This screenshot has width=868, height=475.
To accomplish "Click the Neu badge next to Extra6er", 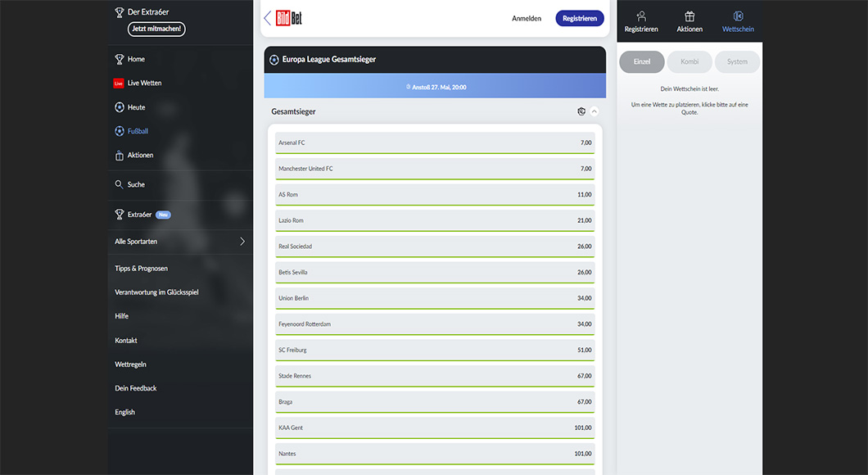I will point(163,215).
